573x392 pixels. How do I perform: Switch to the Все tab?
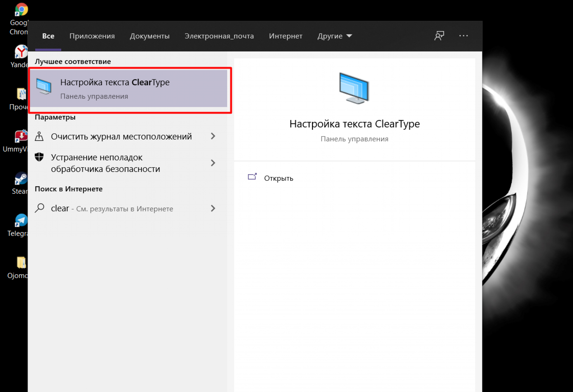[x=48, y=36]
